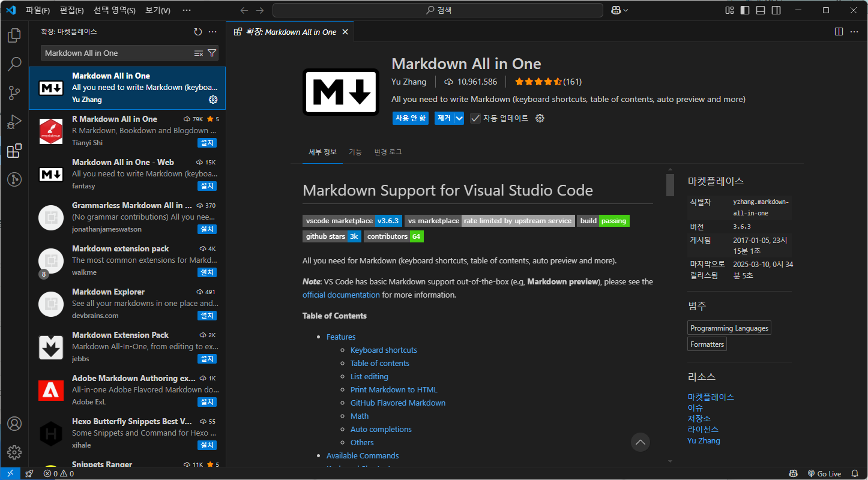Click the Formatters category tag
This screenshot has width=868, height=480.
(x=707, y=344)
